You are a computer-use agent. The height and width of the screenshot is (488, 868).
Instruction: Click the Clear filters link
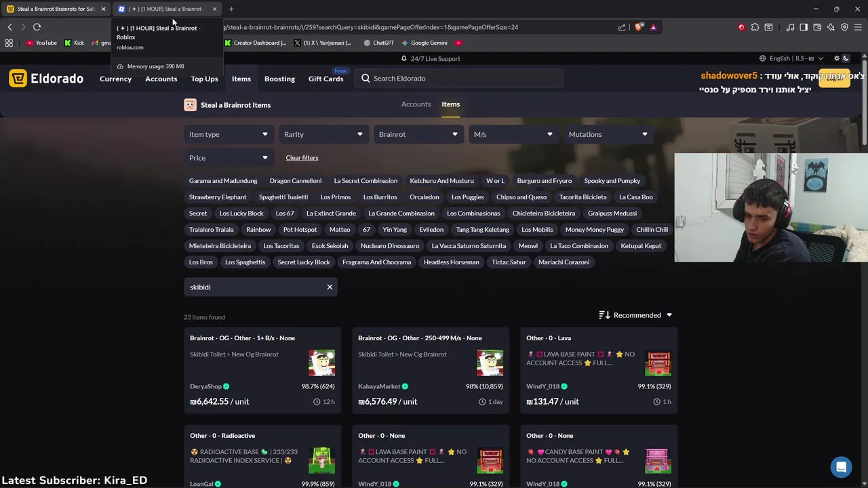pos(302,158)
